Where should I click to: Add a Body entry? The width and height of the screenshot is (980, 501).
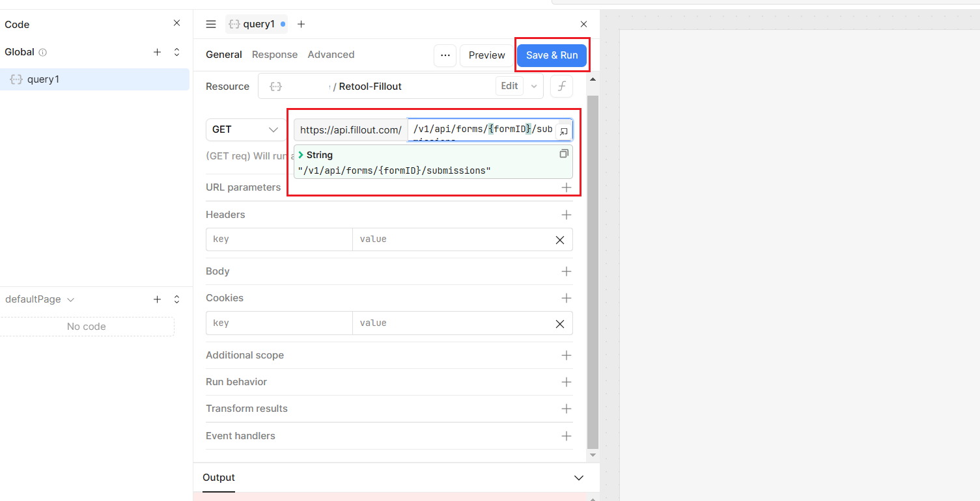567,271
